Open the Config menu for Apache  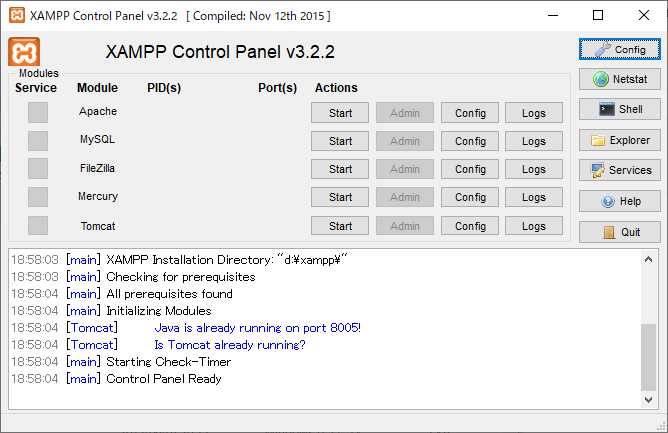click(x=470, y=113)
